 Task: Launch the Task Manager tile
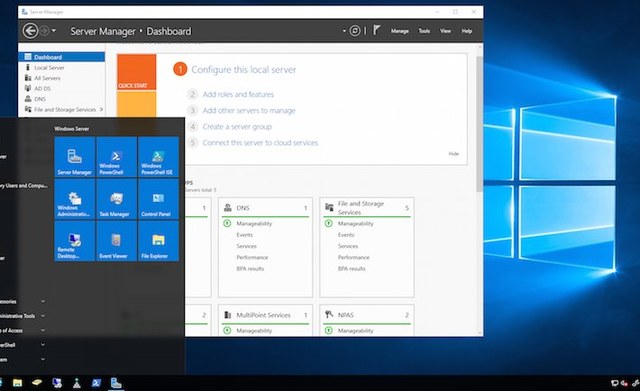[116, 199]
